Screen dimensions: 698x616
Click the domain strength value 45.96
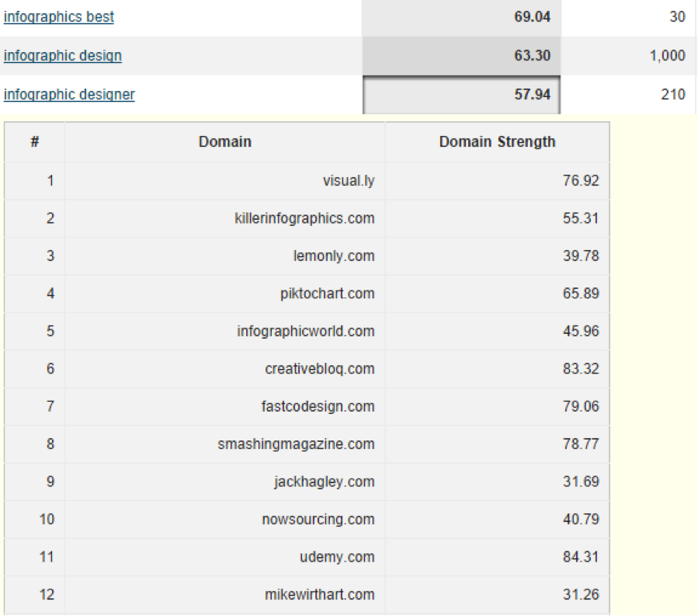pyautogui.click(x=581, y=332)
